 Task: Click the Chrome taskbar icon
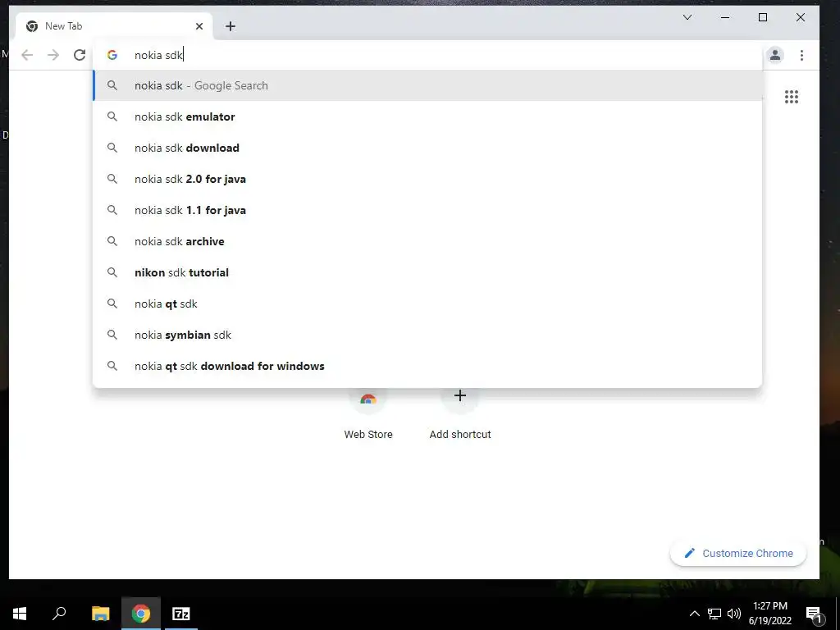point(141,614)
